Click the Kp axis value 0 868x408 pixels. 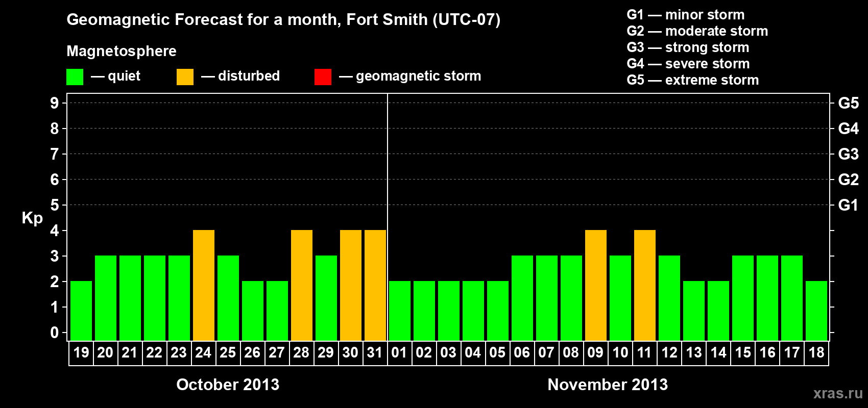coord(55,333)
